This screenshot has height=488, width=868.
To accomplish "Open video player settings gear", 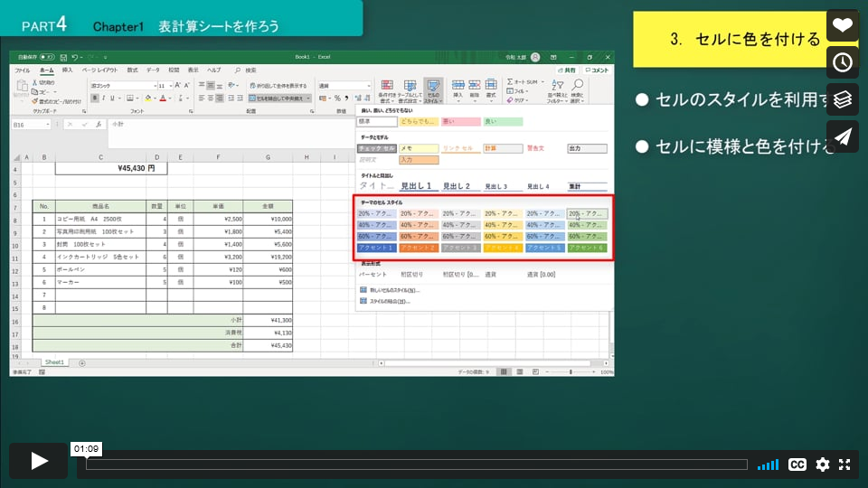I will [x=823, y=465].
